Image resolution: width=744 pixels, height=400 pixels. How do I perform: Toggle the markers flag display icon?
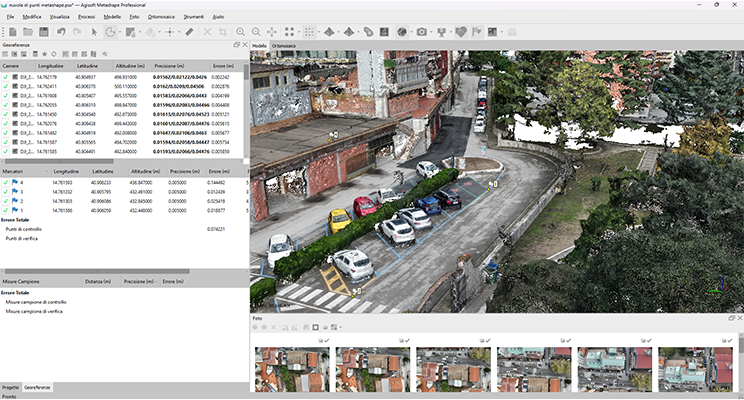click(x=477, y=32)
